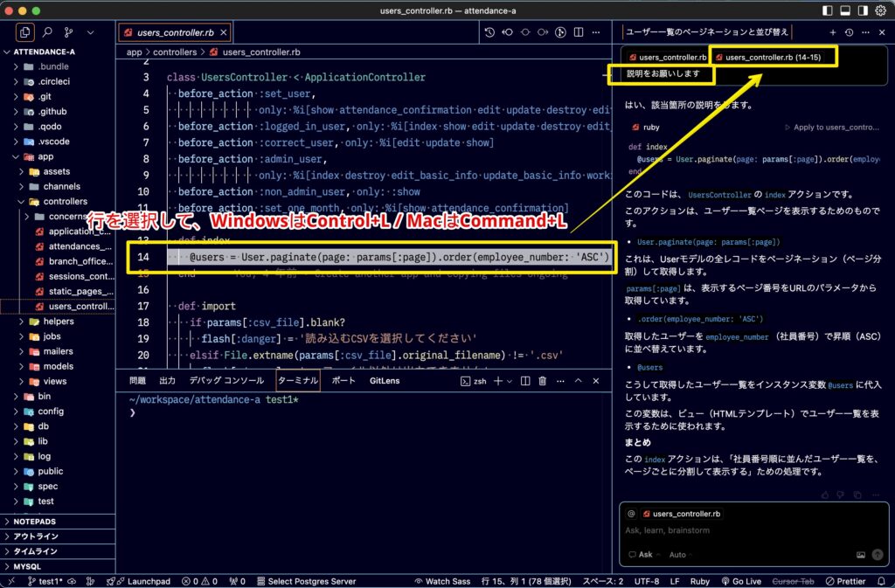
Task: Attach an image in chat input
Action: coord(861,555)
